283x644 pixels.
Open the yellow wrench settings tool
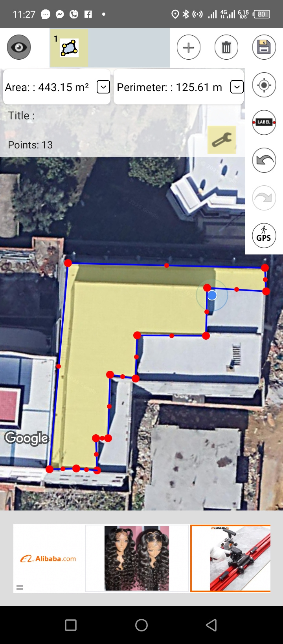[x=222, y=139]
